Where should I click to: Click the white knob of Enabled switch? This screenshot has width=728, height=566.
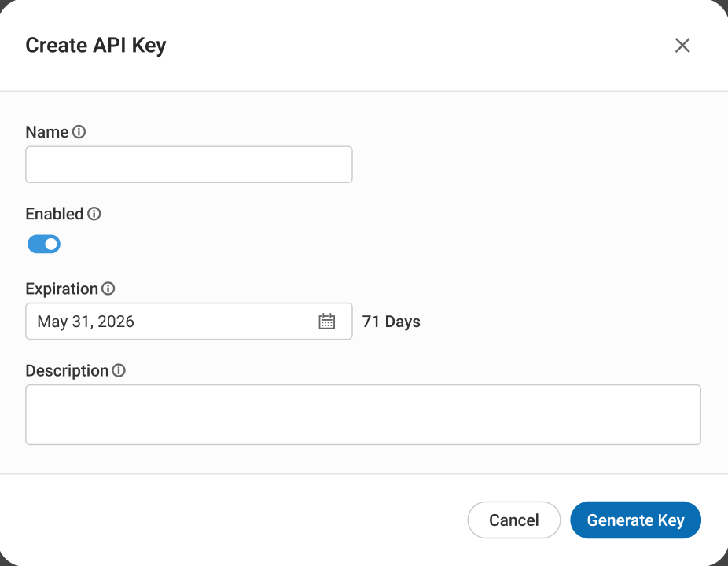[51, 244]
